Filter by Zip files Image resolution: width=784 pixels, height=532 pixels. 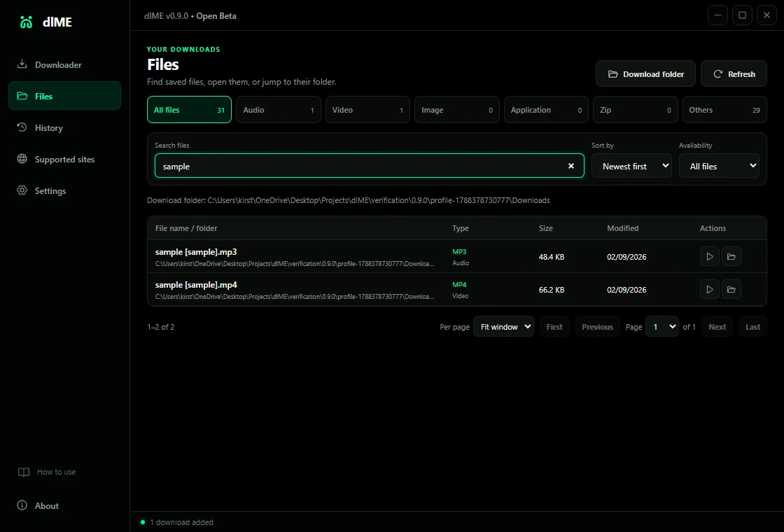click(636, 109)
